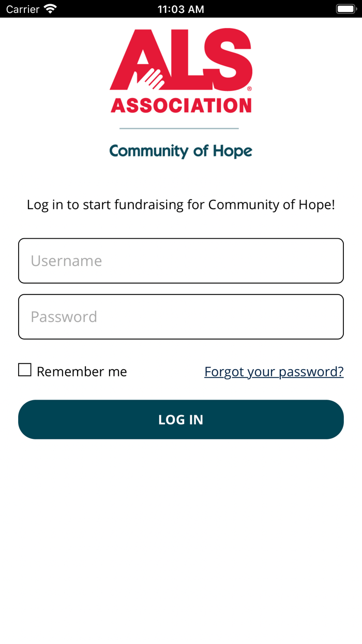362x644 pixels.
Task: Open the Forgot your password link
Action: coord(274,371)
